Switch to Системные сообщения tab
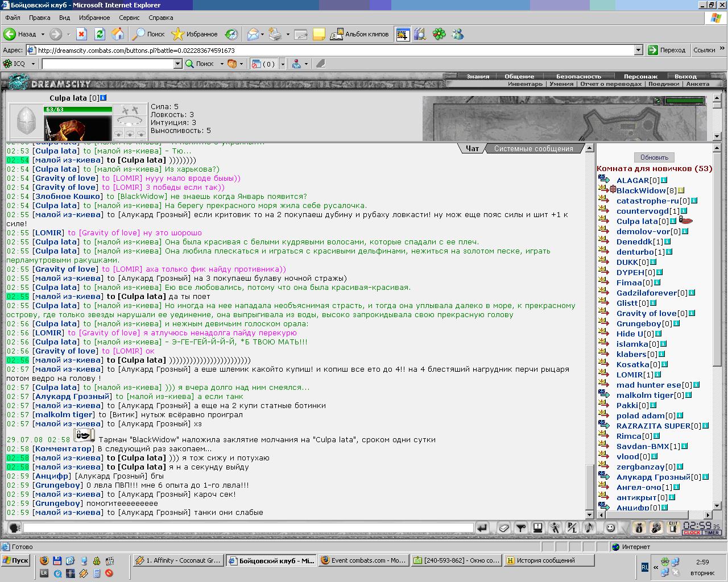Viewport: 728px width, 582px height. coord(533,148)
